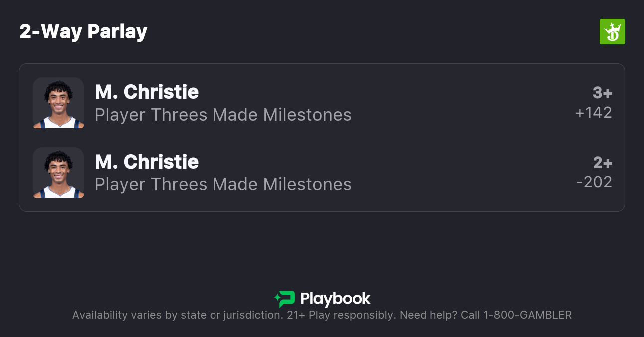Click the 1-800-GAMBLER help number
The width and height of the screenshot is (644, 337).
(x=527, y=315)
